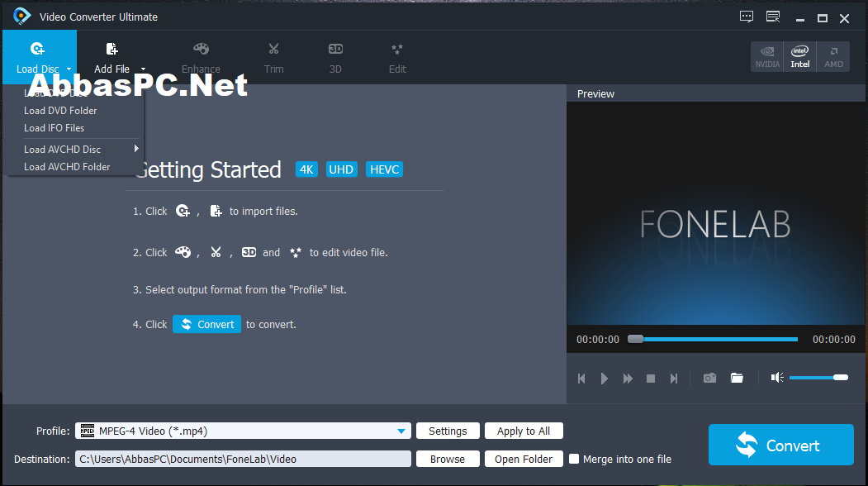Open the menu list icon in title bar

tap(773, 17)
